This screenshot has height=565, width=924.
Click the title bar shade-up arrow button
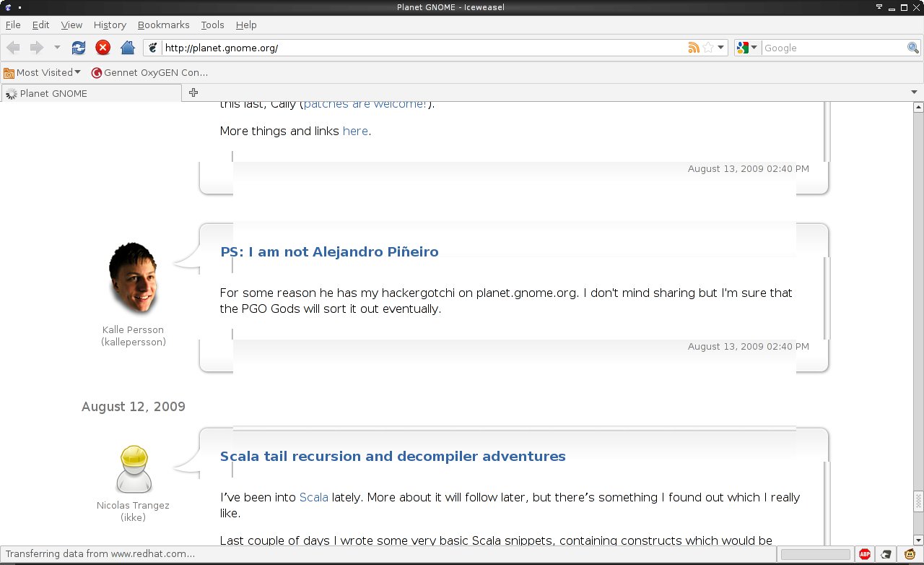[879, 7]
